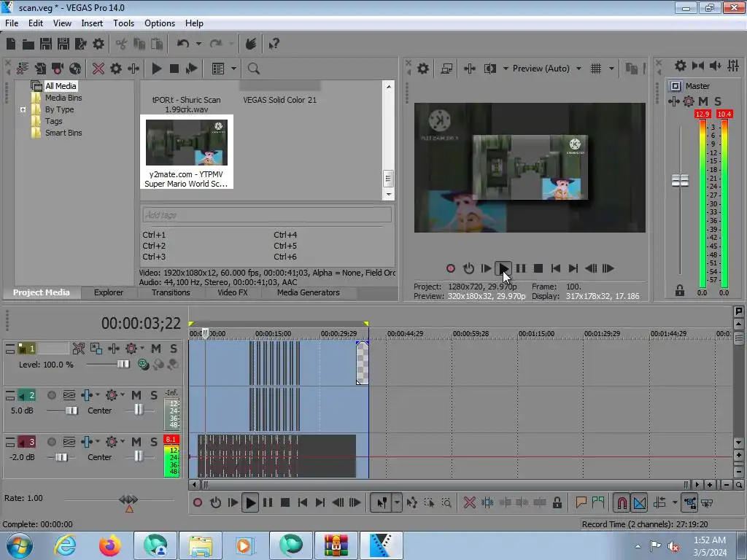Switch to the Video FX tab
The width and height of the screenshot is (747, 560).
pos(233,292)
